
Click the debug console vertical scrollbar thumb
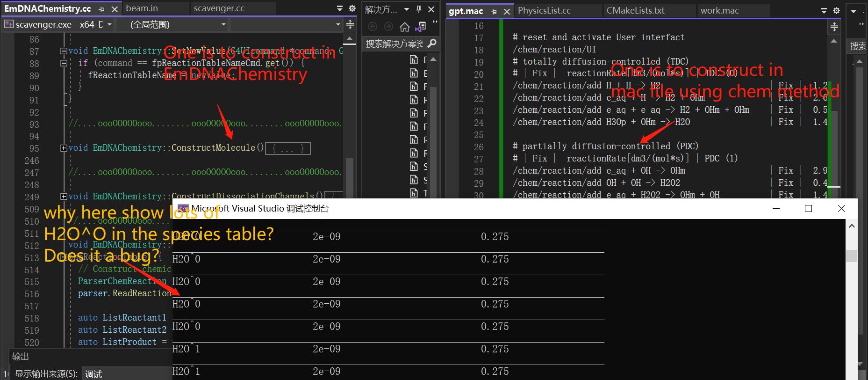[x=852, y=256]
